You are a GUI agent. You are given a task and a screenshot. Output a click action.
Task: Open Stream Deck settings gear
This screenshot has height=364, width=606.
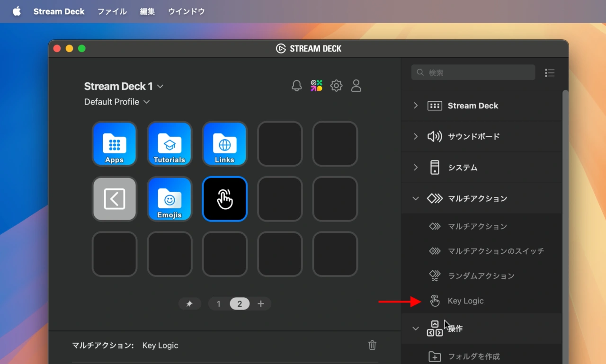(x=336, y=85)
